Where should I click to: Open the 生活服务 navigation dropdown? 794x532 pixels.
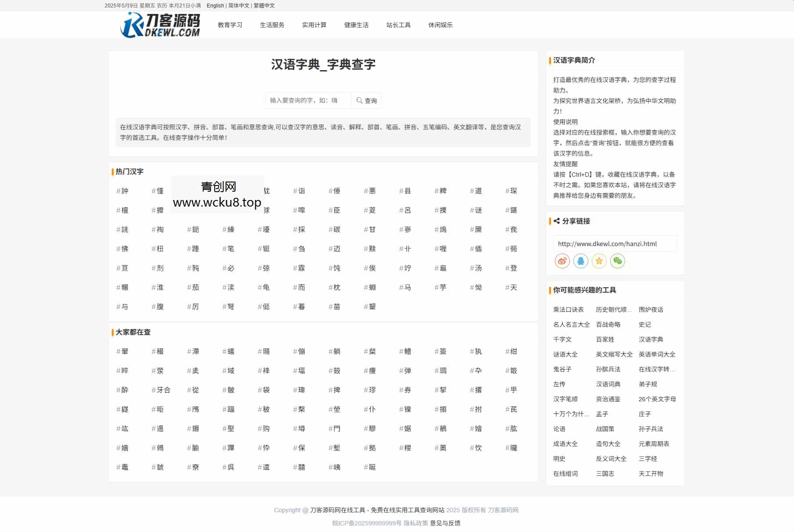(271, 25)
